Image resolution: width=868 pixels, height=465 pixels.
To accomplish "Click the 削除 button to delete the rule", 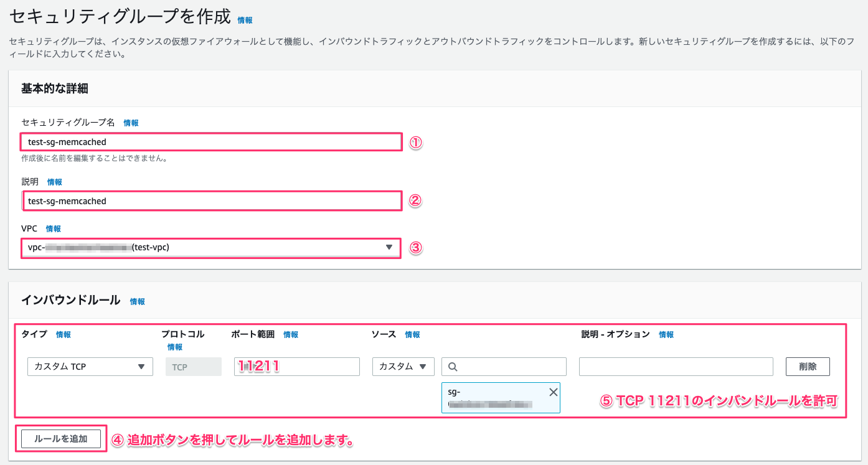I will pos(807,366).
